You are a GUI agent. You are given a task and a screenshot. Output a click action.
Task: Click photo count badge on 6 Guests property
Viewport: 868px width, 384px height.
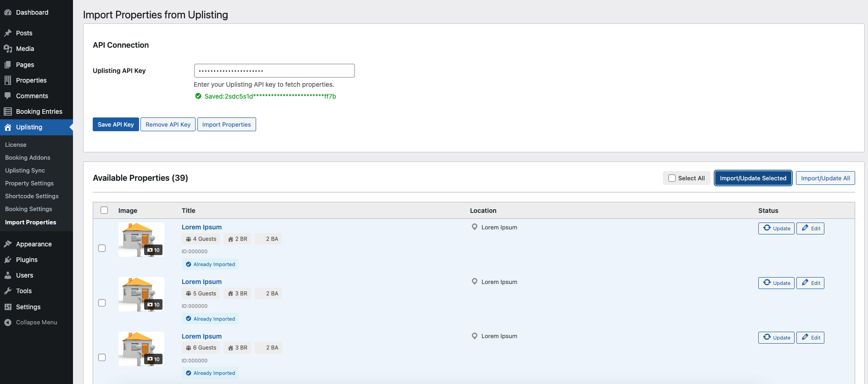(x=153, y=359)
